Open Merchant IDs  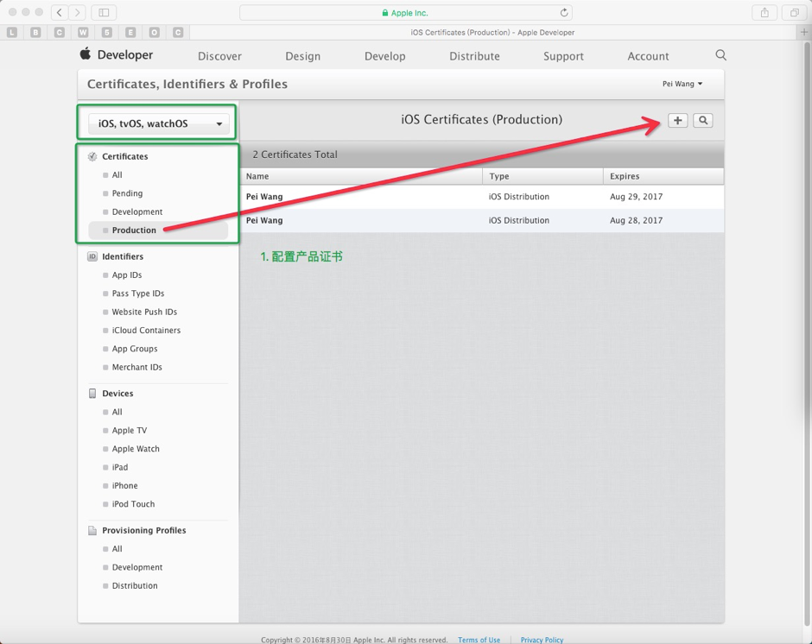click(136, 367)
